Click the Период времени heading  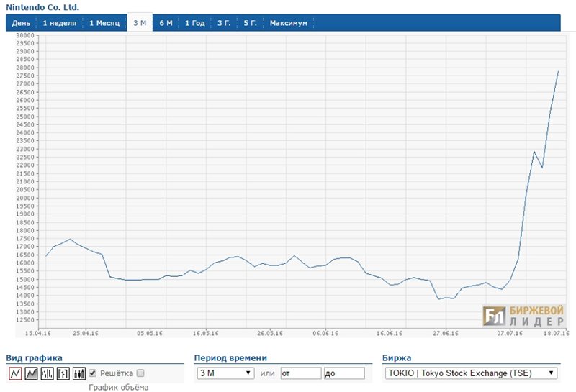point(230,358)
